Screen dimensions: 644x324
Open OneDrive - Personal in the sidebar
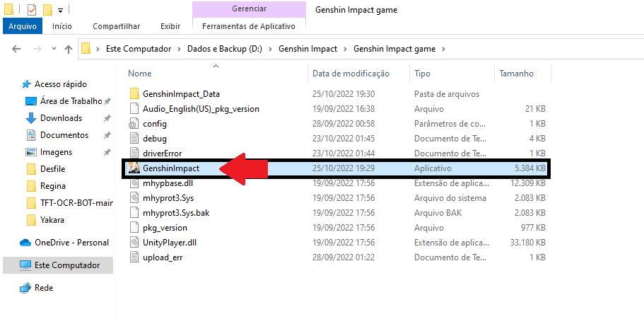coord(71,243)
